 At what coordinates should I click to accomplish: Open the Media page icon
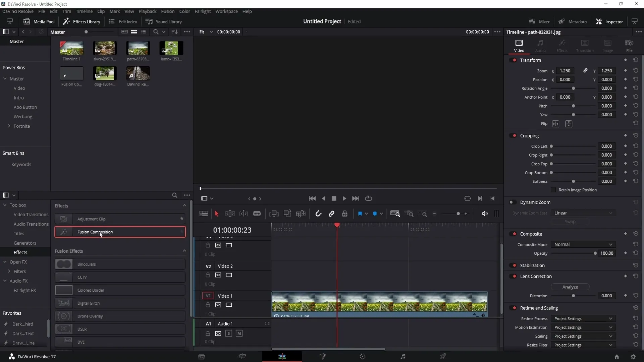pyautogui.click(x=202, y=357)
